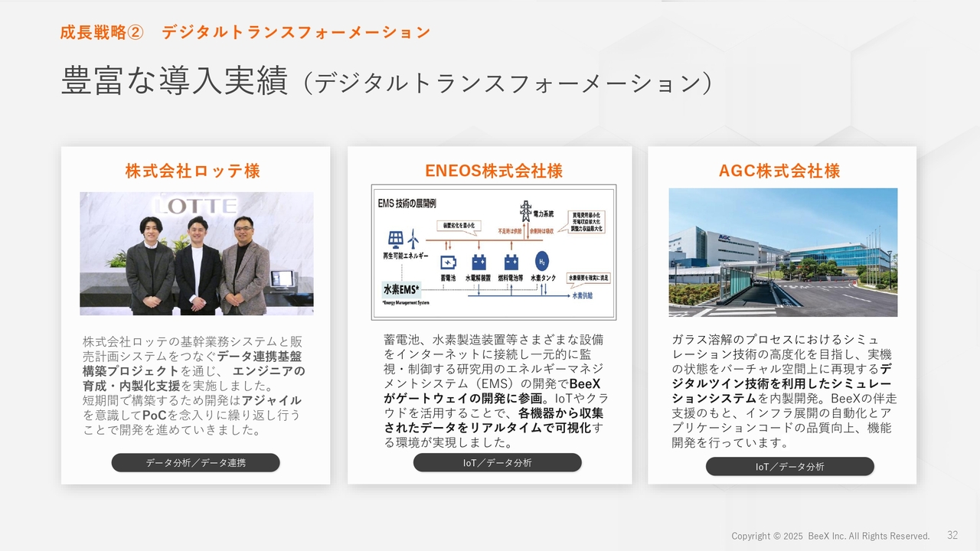Viewport: 980px width, 551px height.
Task: Click the 再生可能エネルギー label
Action: point(405,256)
